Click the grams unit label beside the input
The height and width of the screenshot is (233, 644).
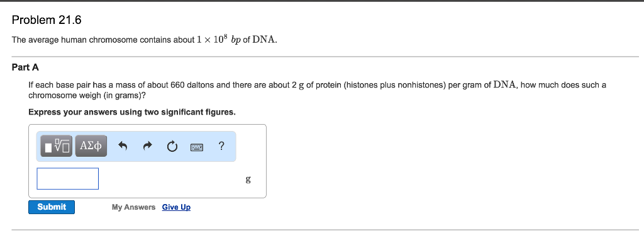click(248, 179)
